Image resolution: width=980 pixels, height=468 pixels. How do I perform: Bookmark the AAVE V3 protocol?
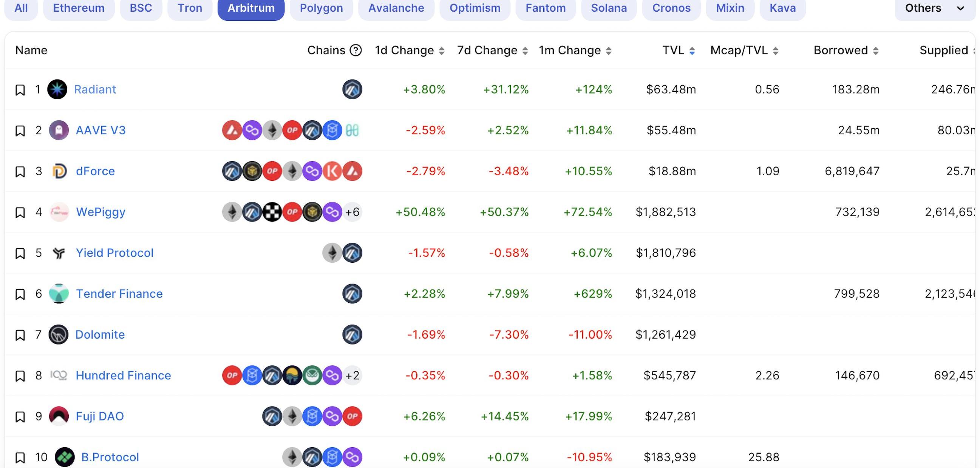coord(20,131)
